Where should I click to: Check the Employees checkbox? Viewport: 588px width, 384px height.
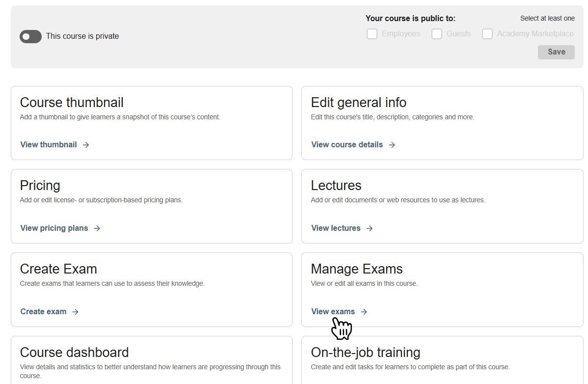[x=372, y=34]
